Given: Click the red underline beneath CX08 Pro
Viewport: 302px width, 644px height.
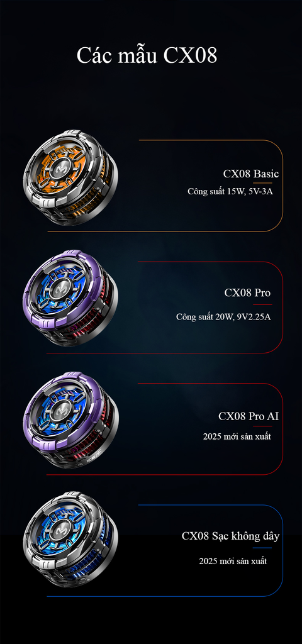Looking at the screenshot, I should point(262,304).
